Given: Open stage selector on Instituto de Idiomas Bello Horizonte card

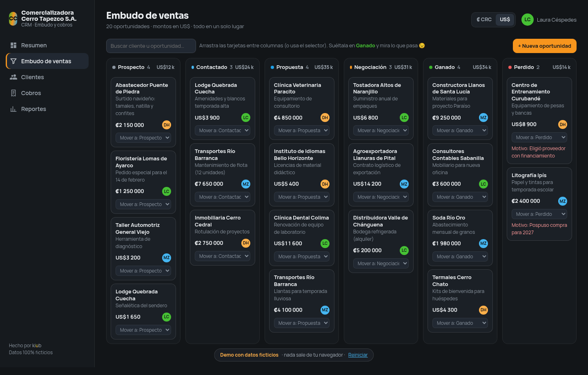Looking at the screenshot, I should [302, 197].
